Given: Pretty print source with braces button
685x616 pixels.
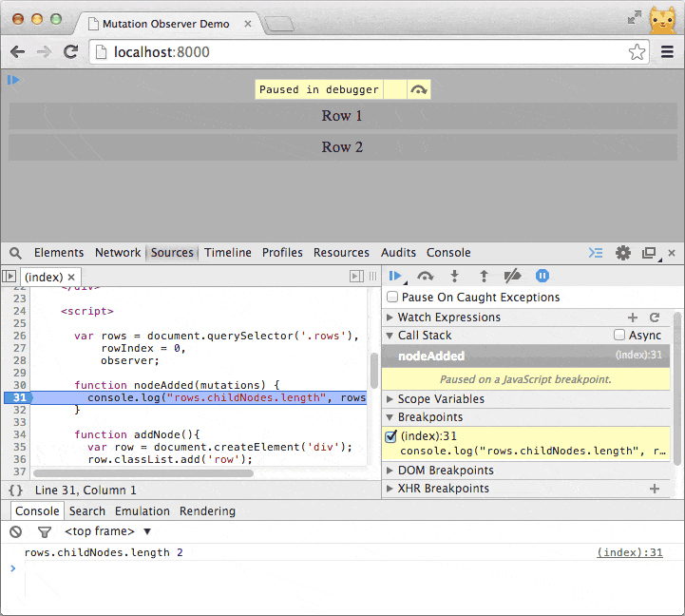Looking at the screenshot, I should pyautogui.click(x=15, y=491).
